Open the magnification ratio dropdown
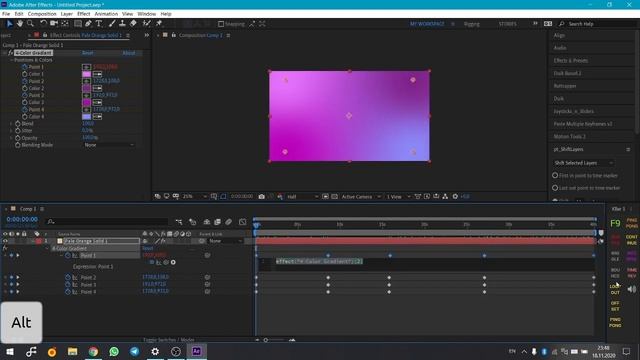640x360 pixels. tap(195, 196)
